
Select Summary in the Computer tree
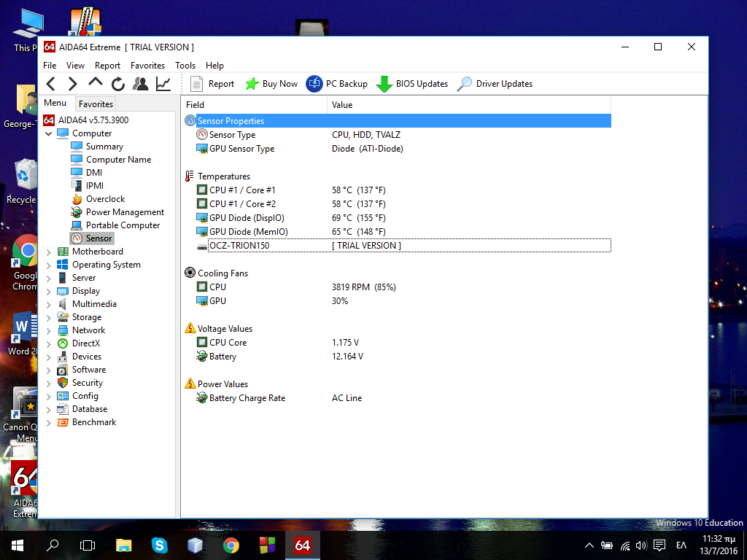point(97,147)
